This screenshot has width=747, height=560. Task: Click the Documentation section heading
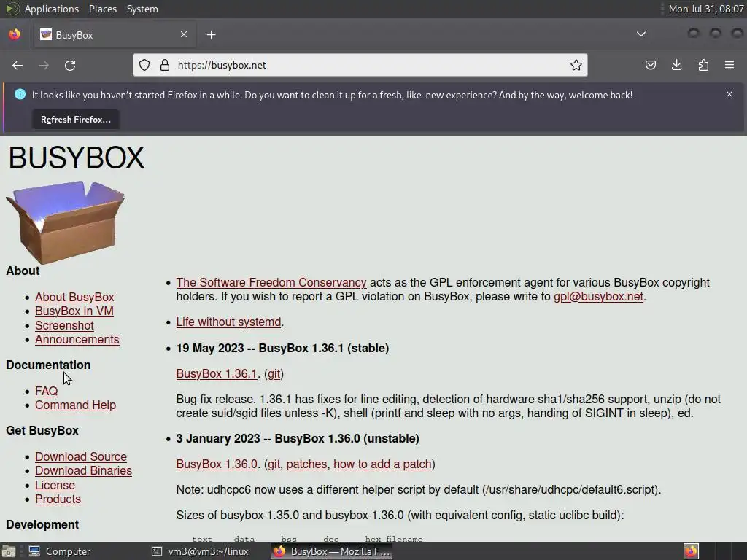[48, 365]
